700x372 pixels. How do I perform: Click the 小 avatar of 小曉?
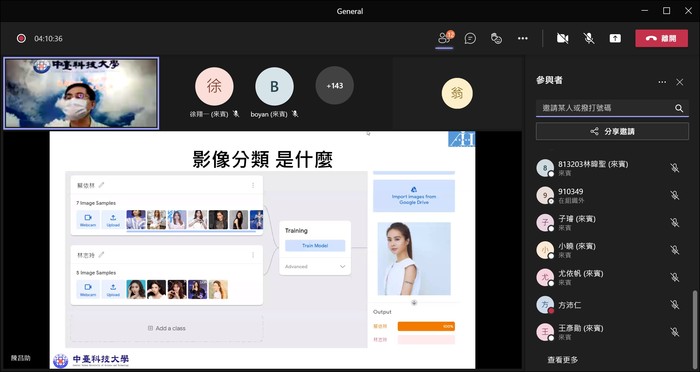click(545, 250)
